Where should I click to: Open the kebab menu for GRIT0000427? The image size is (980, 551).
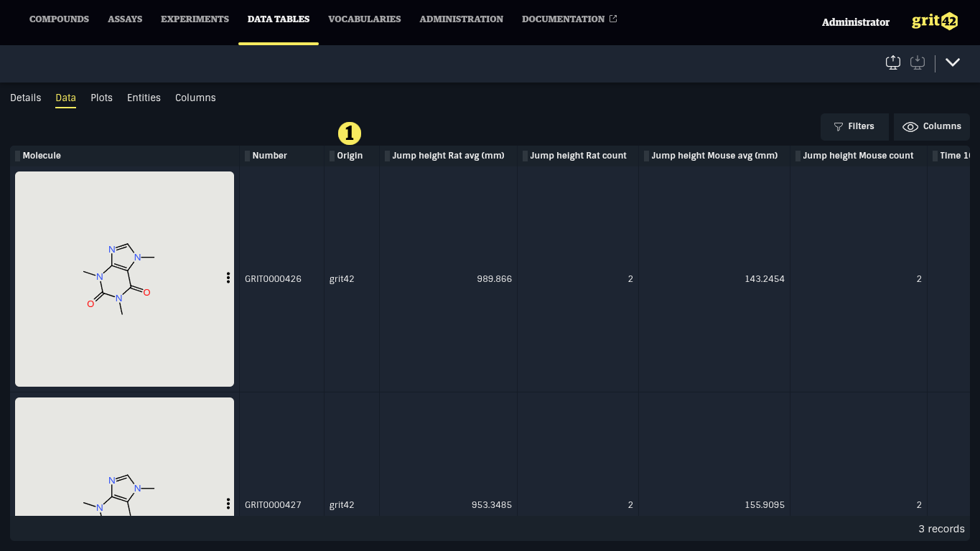(x=228, y=504)
